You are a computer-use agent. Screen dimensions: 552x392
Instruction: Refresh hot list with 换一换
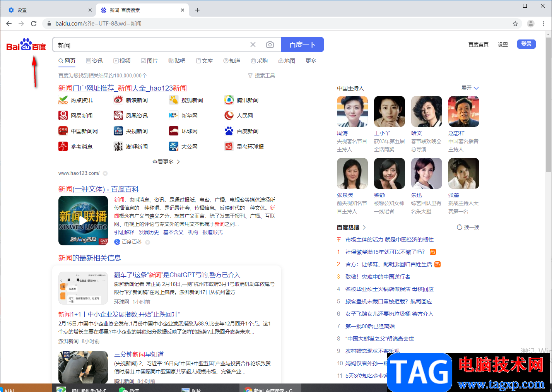(468, 227)
